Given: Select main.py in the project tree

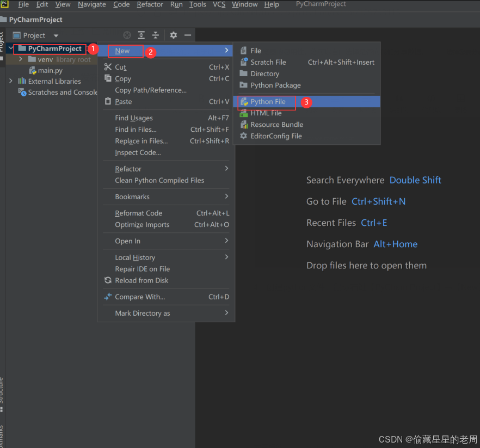Looking at the screenshot, I should [x=50, y=70].
